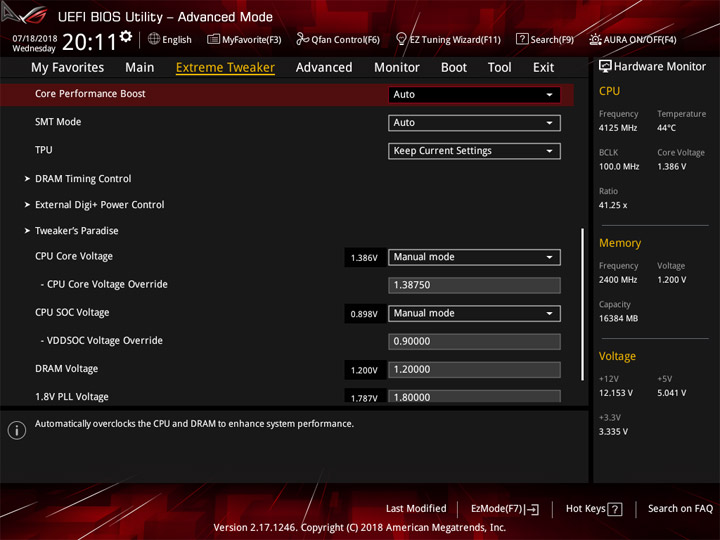Click the CPU Core Voltage Override field
Viewport: 720px width, 540px height.
click(474, 285)
